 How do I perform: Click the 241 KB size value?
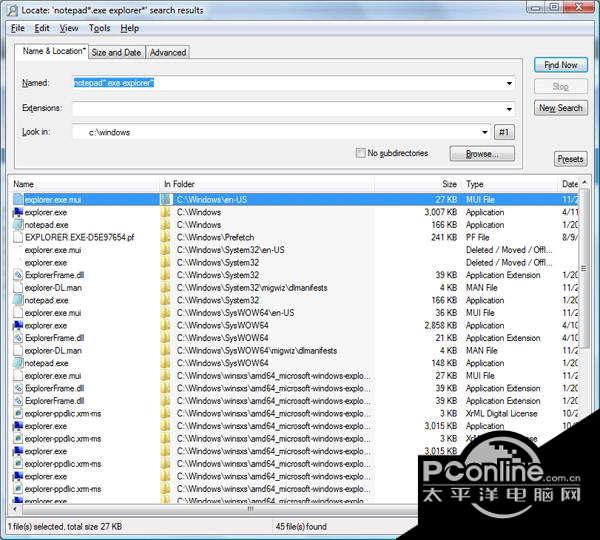point(444,237)
